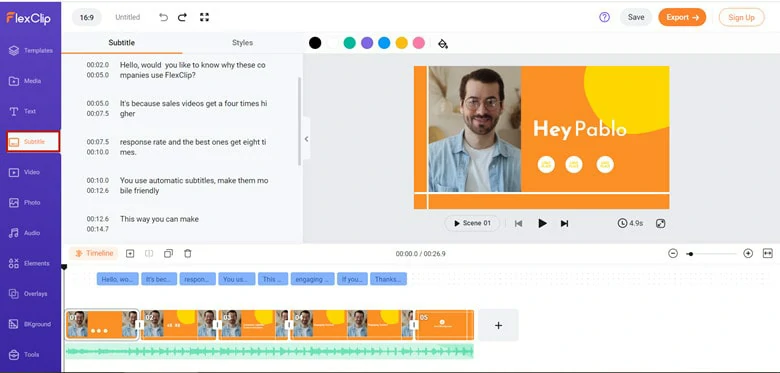Open the 16:9 aspect ratio selector
Screen dimensions: 780x373
click(87, 17)
